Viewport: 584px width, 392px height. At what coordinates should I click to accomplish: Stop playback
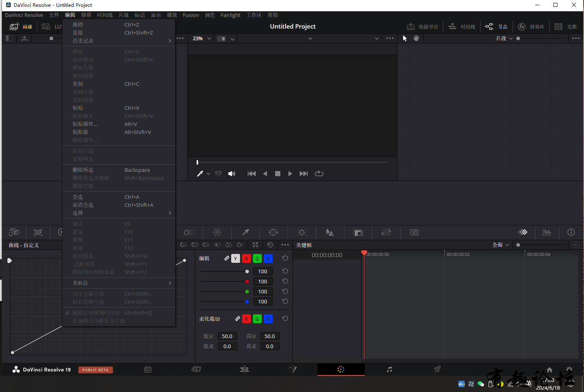point(278,173)
